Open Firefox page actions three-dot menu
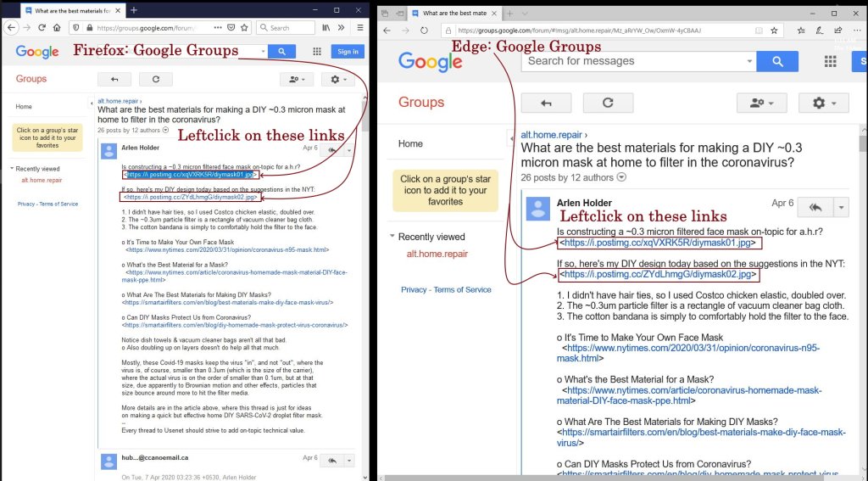This screenshot has height=481, width=868. pyautogui.click(x=218, y=27)
